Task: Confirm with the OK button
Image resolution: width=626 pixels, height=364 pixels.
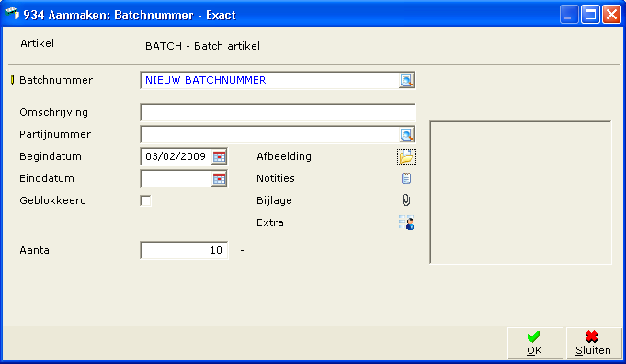Action: (x=535, y=343)
